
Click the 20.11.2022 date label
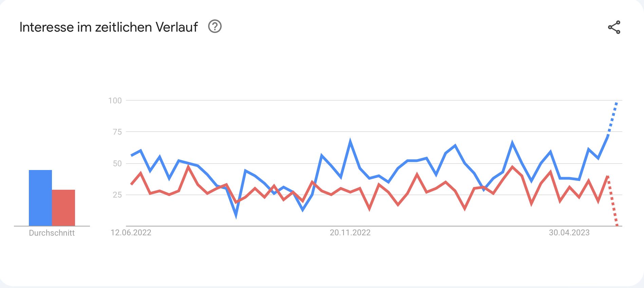(x=350, y=233)
